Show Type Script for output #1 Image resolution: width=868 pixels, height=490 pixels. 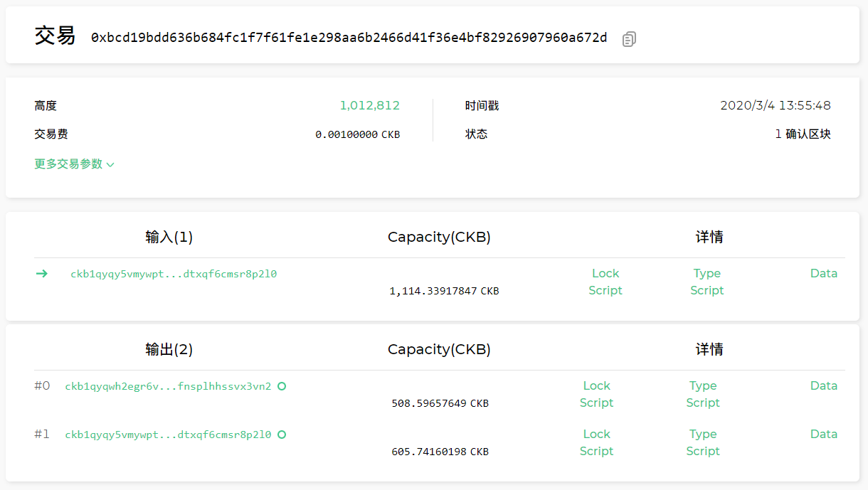pyautogui.click(x=703, y=442)
